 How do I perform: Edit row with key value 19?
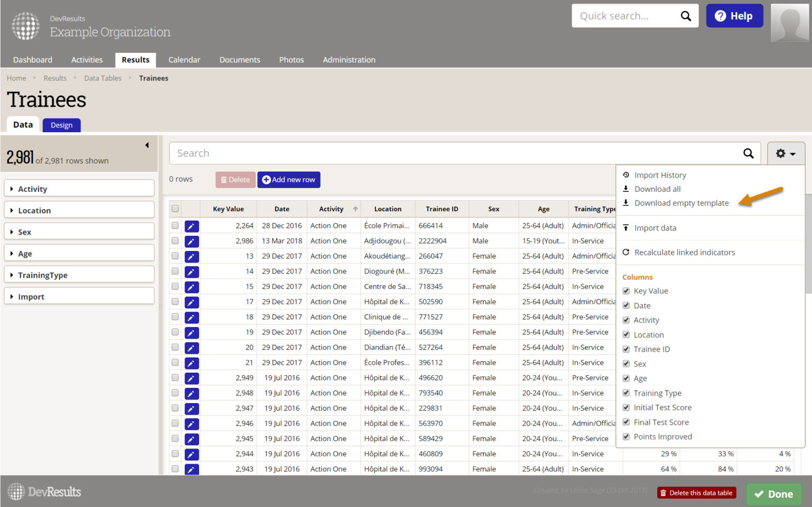(x=191, y=332)
